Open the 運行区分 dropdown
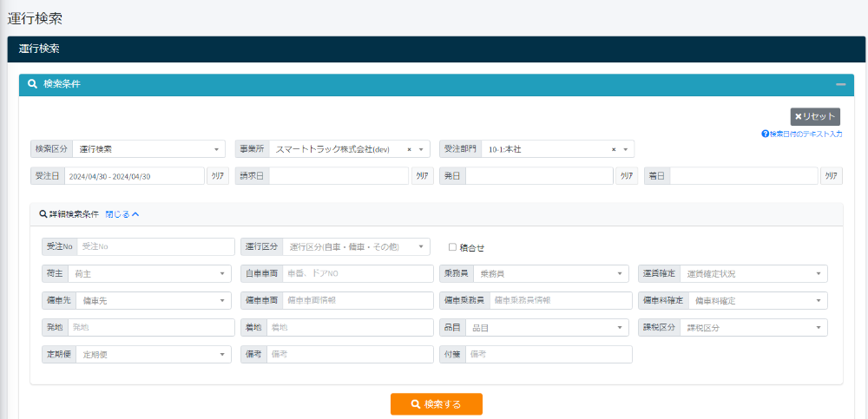 tap(356, 247)
